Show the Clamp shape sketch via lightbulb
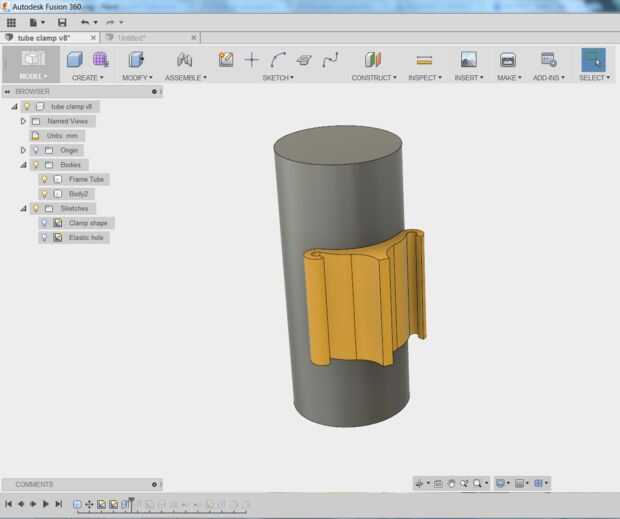 (44, 223)
